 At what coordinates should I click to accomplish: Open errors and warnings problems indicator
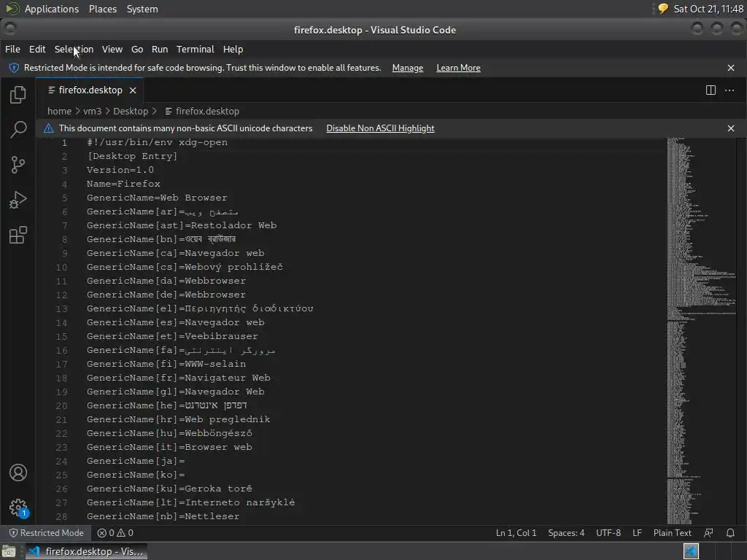pos(115,533)
